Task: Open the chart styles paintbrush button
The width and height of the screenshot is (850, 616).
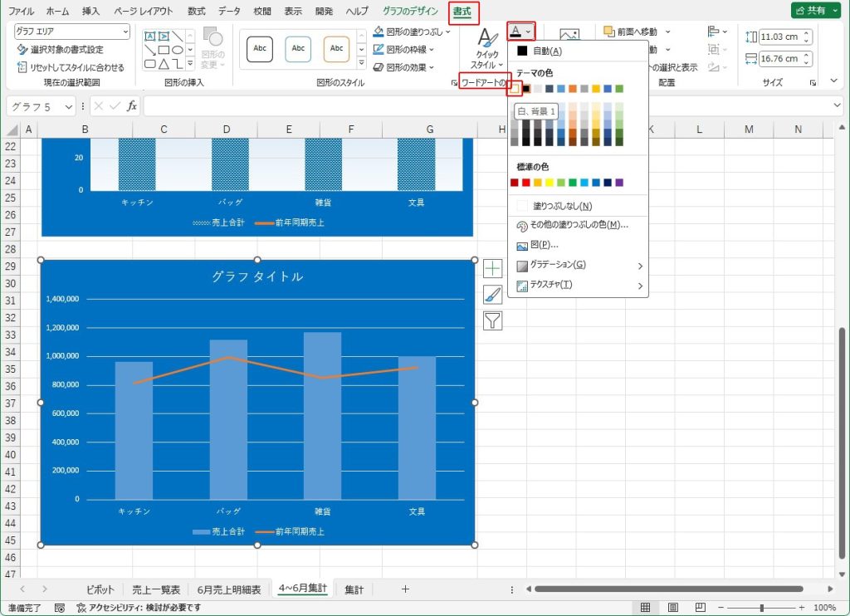Action: click(493, 294)
